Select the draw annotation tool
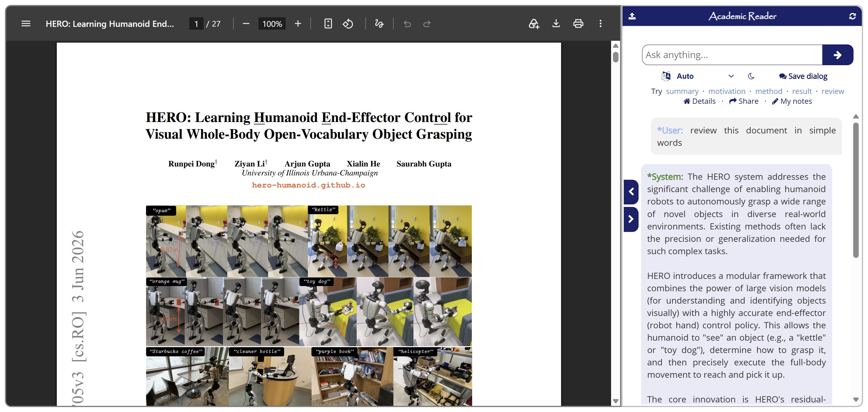This screenshot has width=868, height=412. pyautogui.click(x=379, y=23)
